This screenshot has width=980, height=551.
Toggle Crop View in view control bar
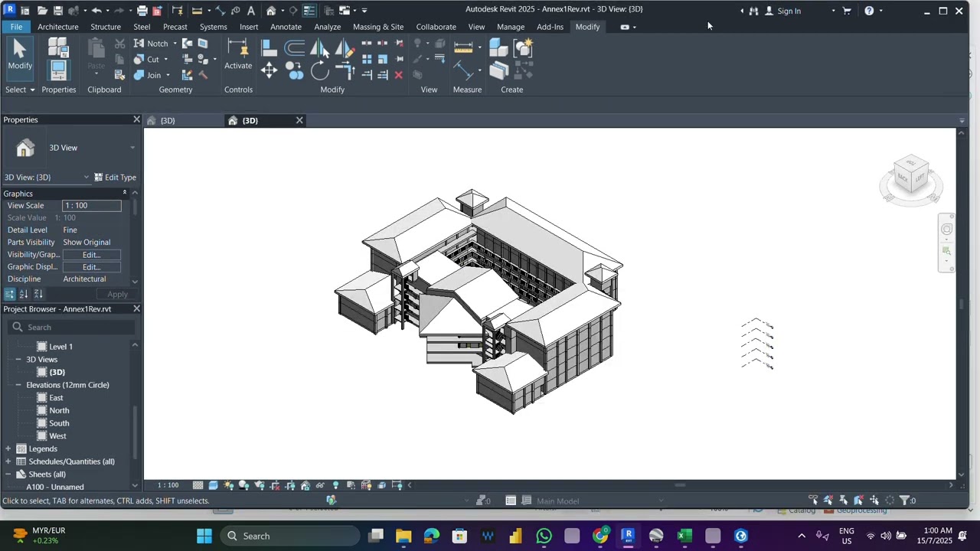(x=275, y=485)
